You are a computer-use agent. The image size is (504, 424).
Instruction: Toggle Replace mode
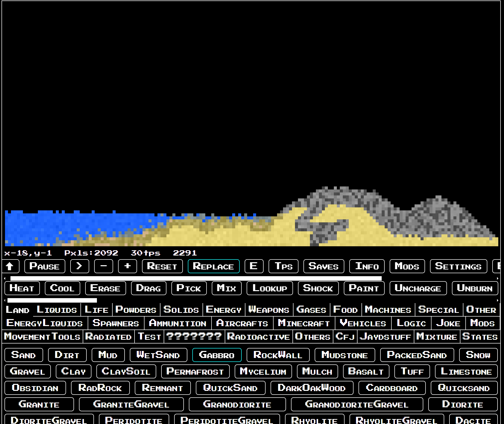click(214, 266)
